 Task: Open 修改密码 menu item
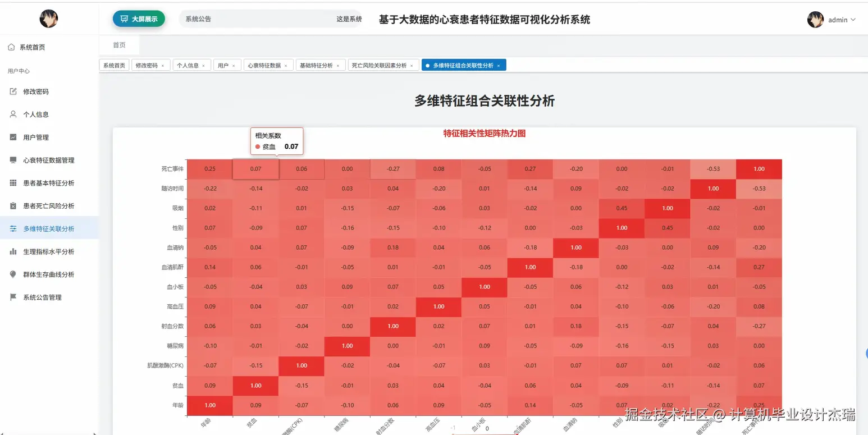click(x=49, y=91)
